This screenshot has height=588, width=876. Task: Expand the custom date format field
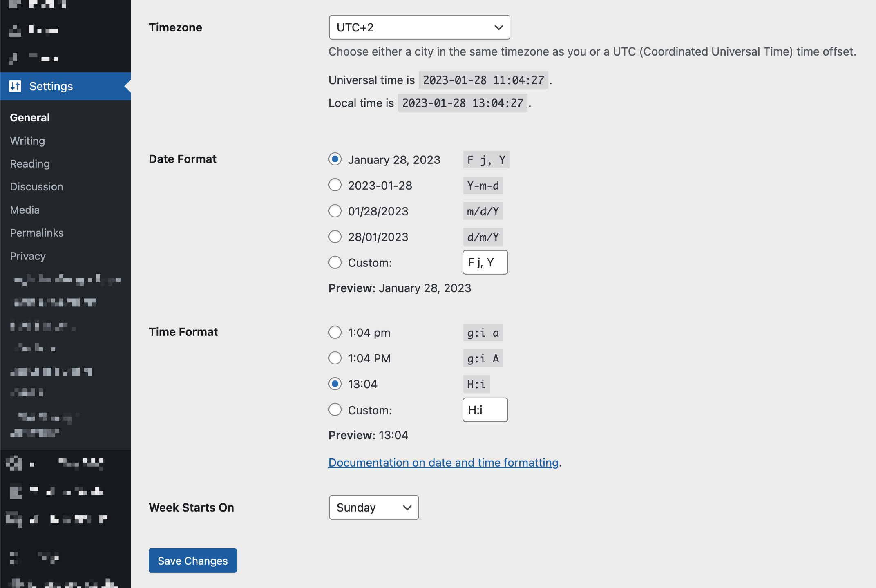tap(485, 262)
